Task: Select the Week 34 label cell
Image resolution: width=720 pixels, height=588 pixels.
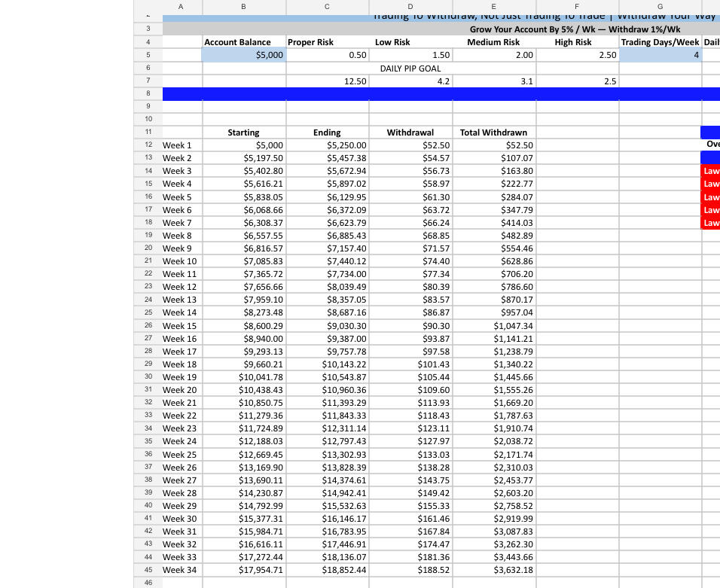Action: pyautogui.click(x=181, y=570)
